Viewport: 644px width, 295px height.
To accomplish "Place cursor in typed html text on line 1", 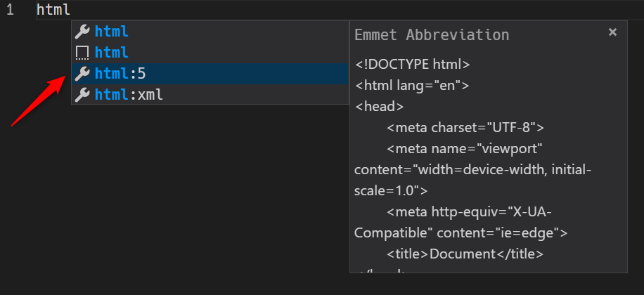I will (x=53, y=9).
